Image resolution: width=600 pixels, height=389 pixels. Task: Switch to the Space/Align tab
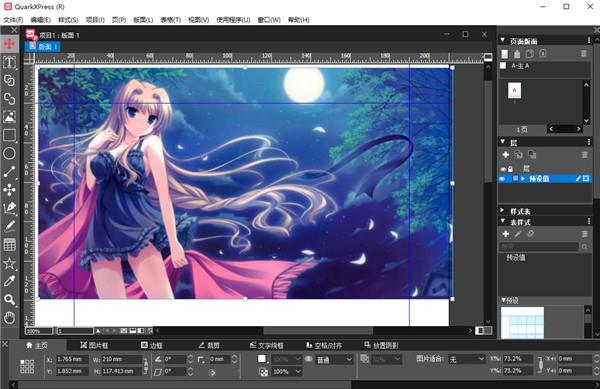[x=324, y=345]
